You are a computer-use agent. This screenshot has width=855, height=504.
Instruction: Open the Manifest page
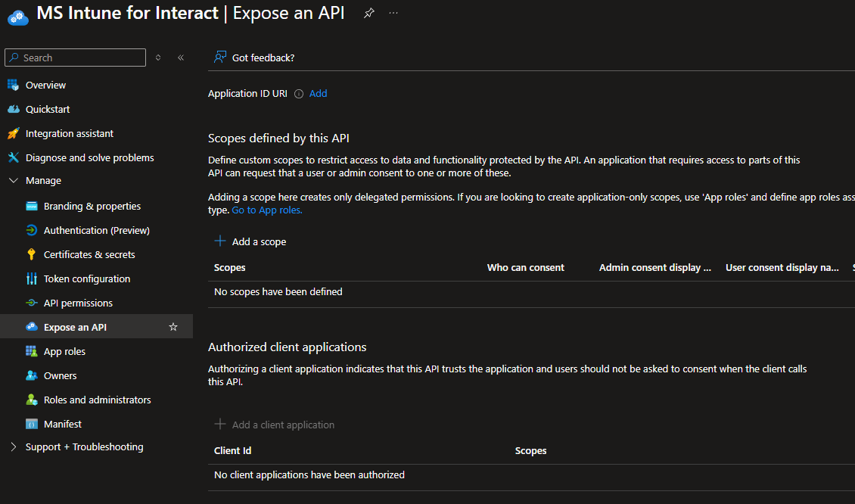(63, 424)
